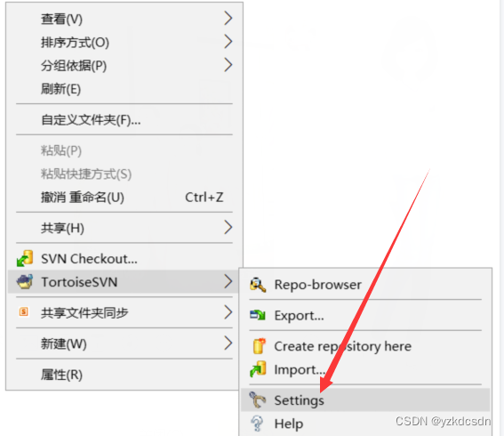Open Settings in TortoiseSVN submenu
The height and width of the screenshot is (436, 504).
click(x=365, y=400)
